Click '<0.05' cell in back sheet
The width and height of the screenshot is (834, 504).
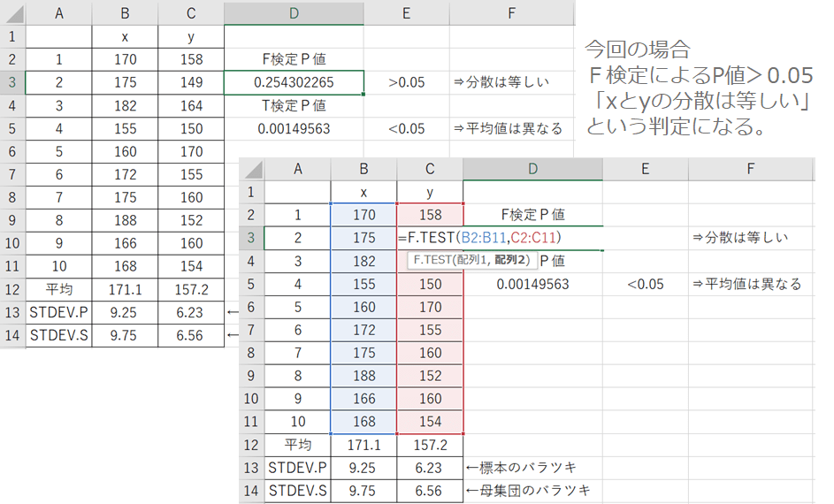click(406, 129)
